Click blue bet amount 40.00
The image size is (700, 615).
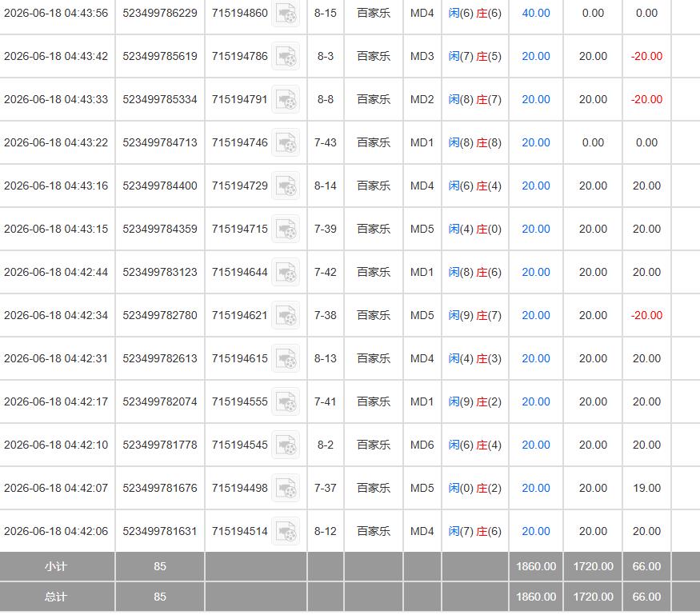pyautogui.click(x=536, y=14)
